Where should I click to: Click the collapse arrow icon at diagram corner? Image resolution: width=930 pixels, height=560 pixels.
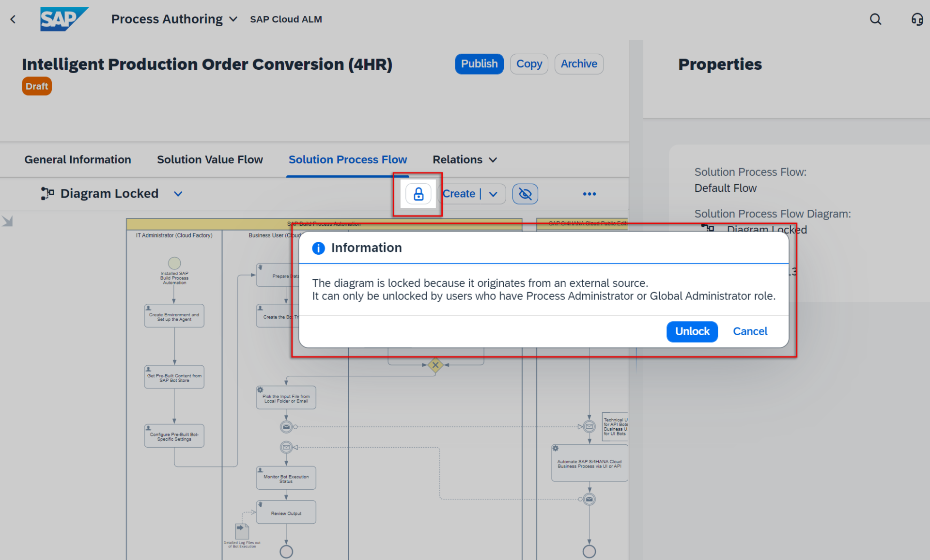click(7, 221)
